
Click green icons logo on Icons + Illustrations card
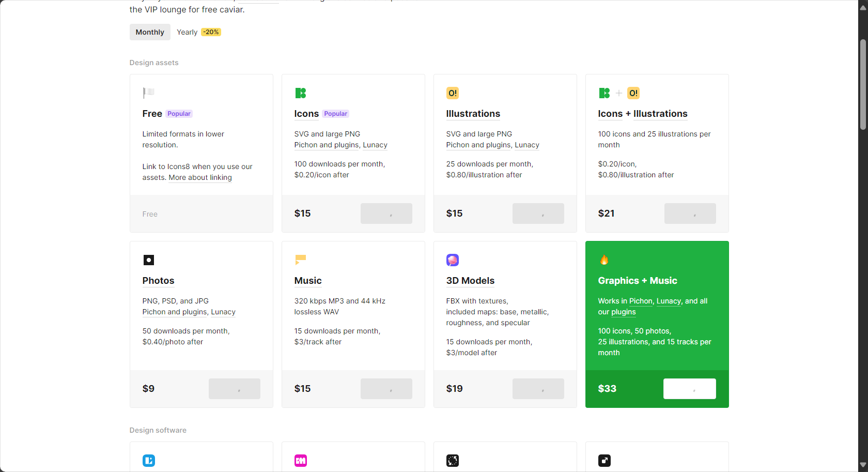tap(604, 93)
